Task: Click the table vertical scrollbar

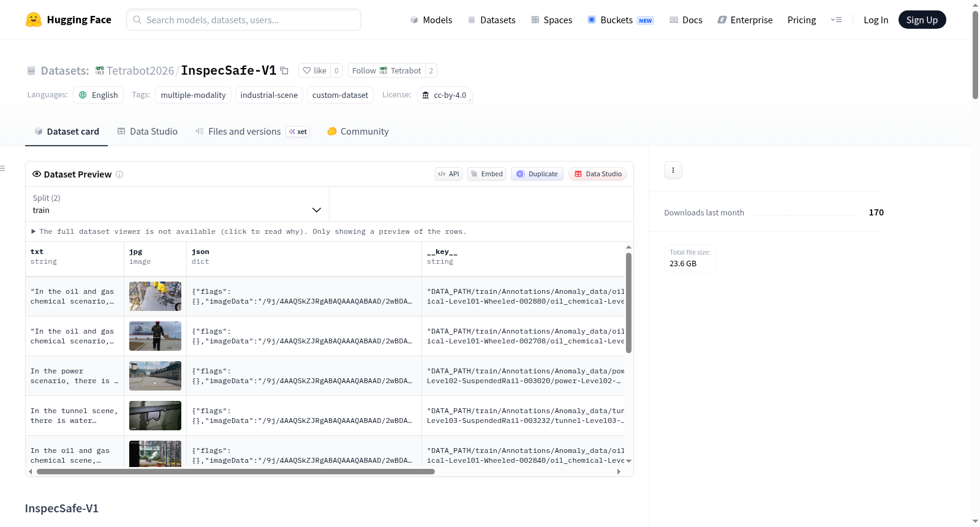Action: [628, 303]
